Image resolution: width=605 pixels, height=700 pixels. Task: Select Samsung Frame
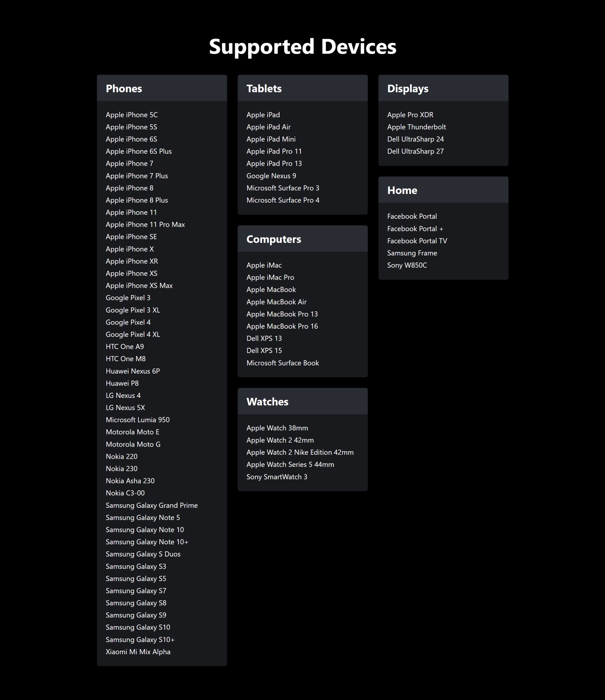pyautogui.click(x=412, y=253)
